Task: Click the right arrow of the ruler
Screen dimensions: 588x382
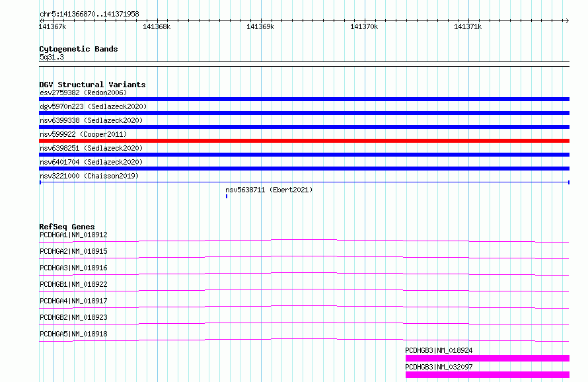Action: point(567,20)
